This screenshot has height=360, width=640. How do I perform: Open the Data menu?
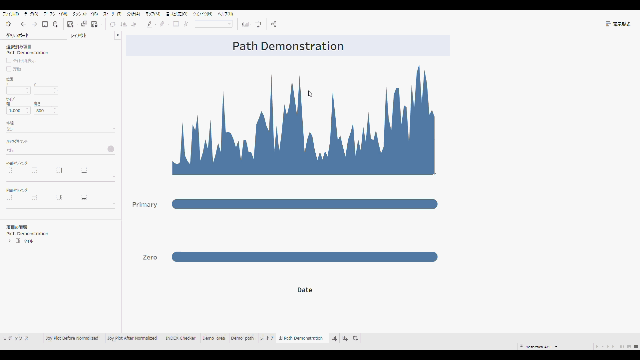[31, 14]
